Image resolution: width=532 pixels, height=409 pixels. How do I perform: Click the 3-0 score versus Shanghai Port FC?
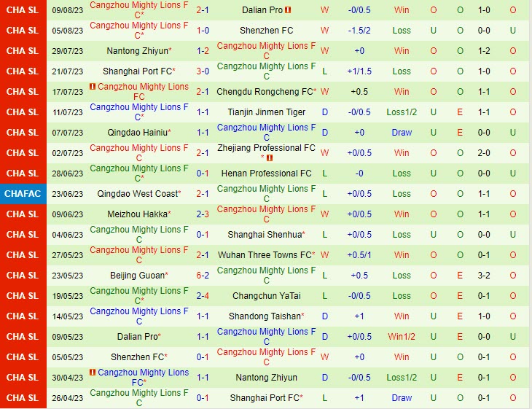point(203,71)
